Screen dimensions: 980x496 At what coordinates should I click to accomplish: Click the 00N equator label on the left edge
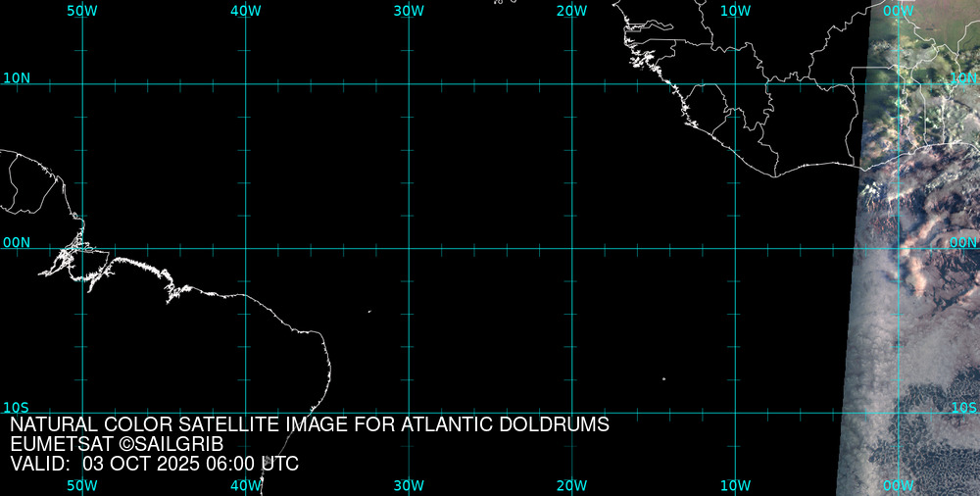click(17, 242)
